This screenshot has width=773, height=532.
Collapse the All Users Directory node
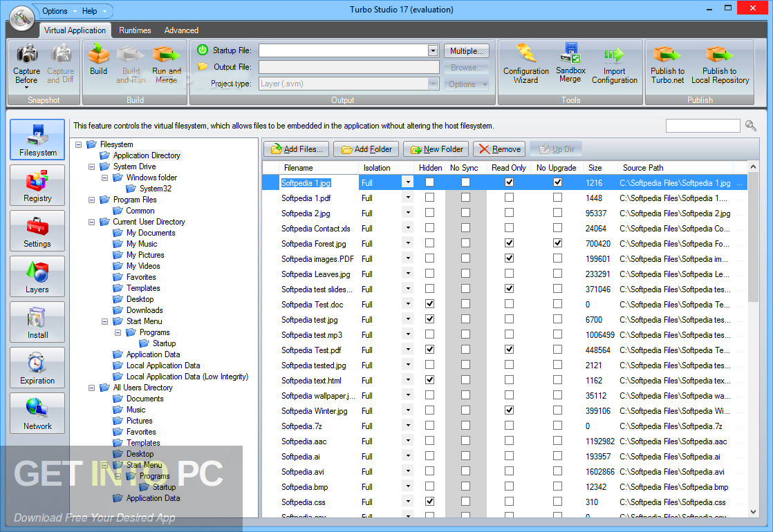point(92,388)
